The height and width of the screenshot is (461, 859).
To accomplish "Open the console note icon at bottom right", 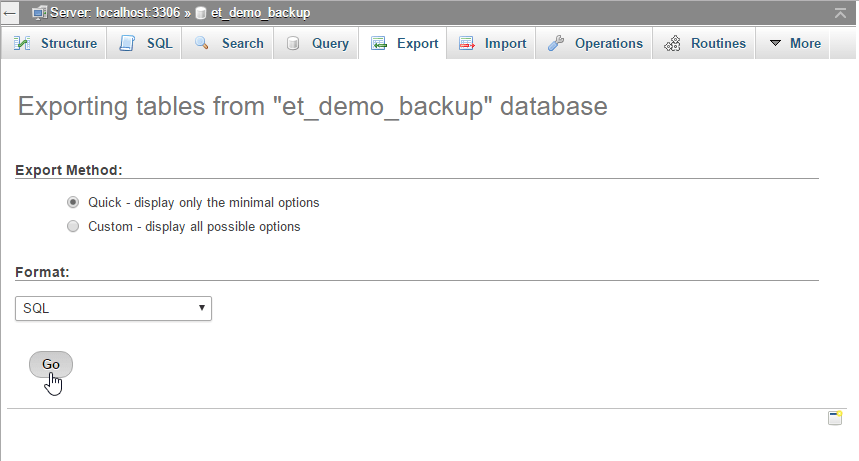I will 835,418.
